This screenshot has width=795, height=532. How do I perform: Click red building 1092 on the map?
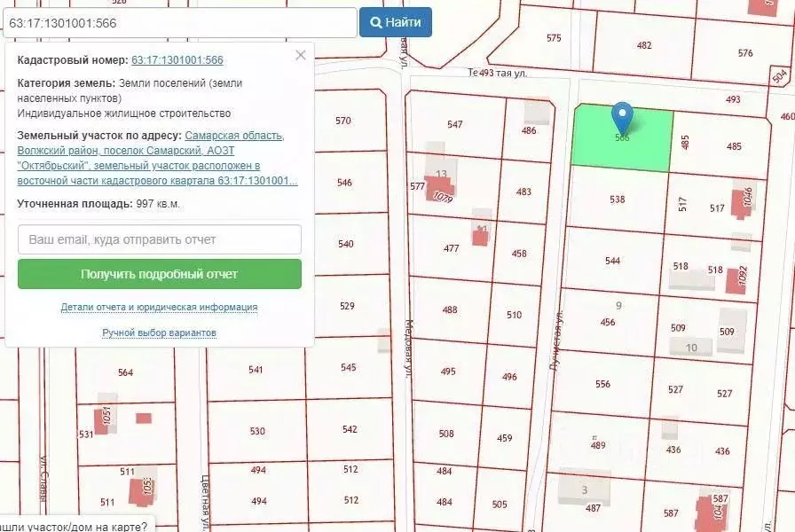tap(736, 281)
